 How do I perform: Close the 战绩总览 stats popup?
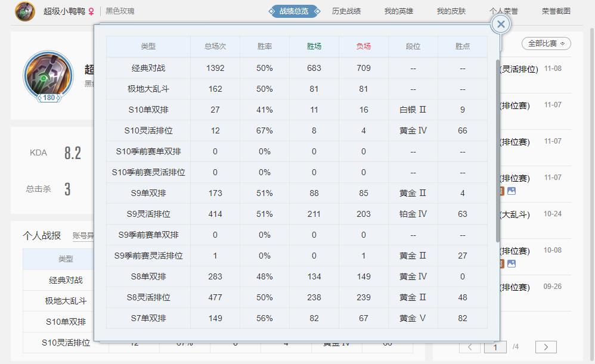[501, 24]
